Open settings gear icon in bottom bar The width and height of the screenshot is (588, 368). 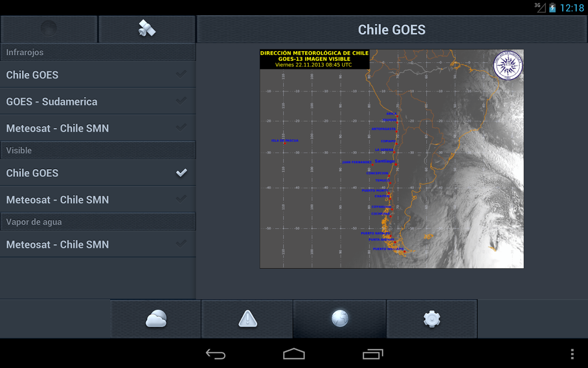432,319
